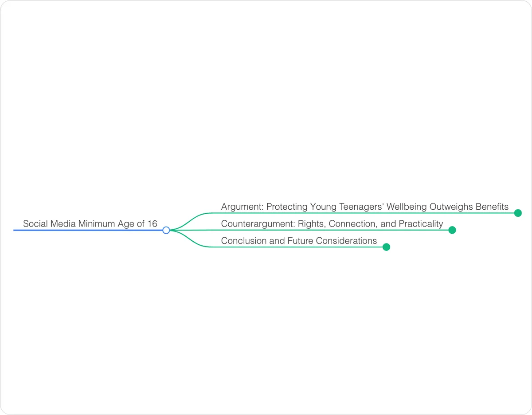The image size is (532, 415).
Task: Expand the Conclusion and Future Considerations dot
Action: 386,247
